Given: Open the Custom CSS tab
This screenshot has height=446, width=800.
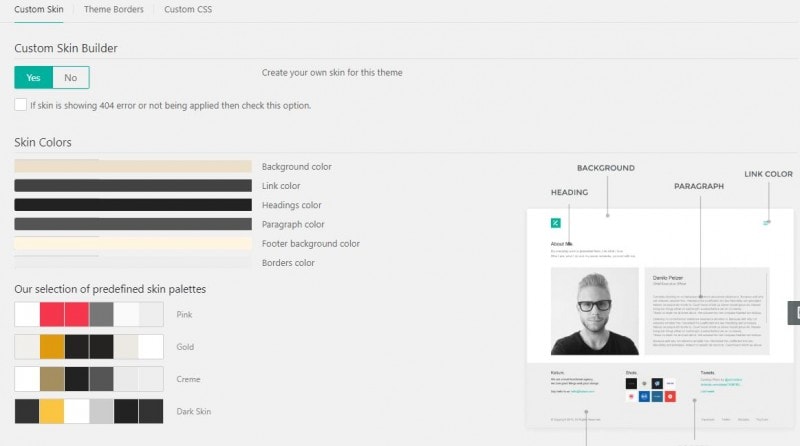Looking at the screenshot, I should coord(187,10).
